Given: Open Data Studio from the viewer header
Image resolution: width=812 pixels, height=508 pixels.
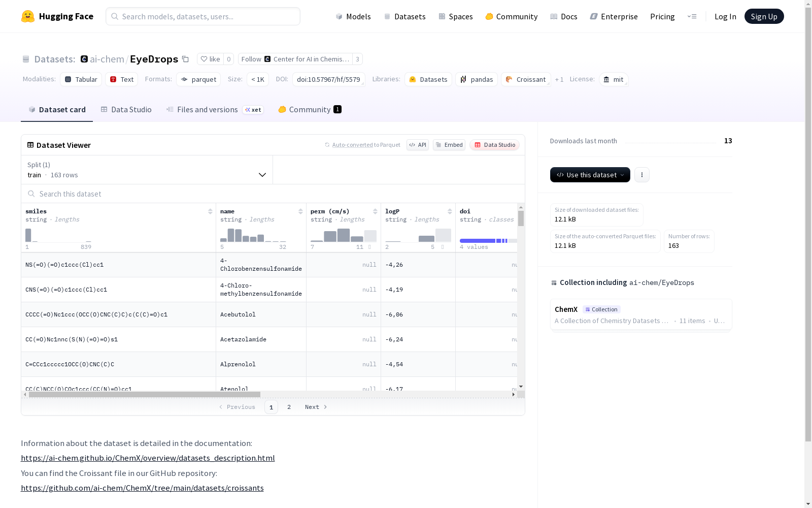Looking at the screenshot, I should [x=494, y=145].
